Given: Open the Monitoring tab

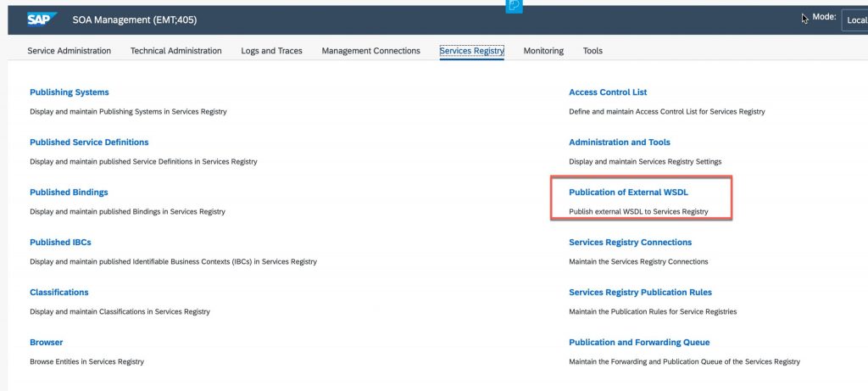Looking at the screenshot, I should pyautogui.click(x=543, y=51).
